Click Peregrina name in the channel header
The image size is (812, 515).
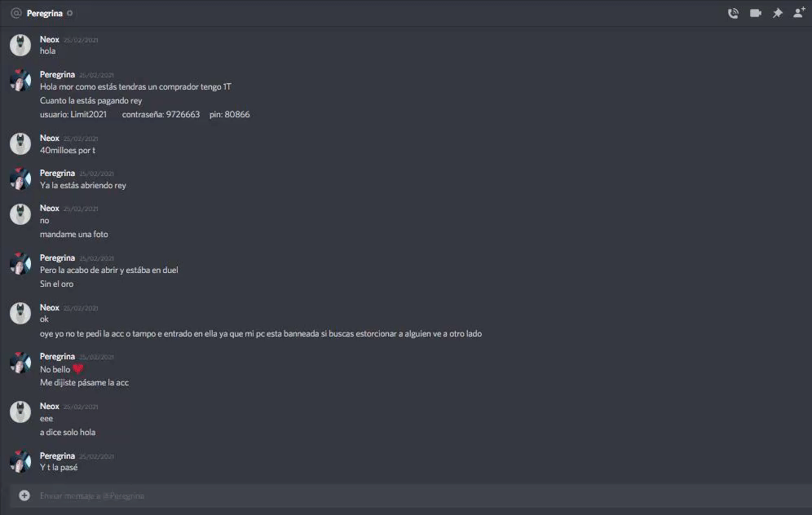(x=45, y=14)
